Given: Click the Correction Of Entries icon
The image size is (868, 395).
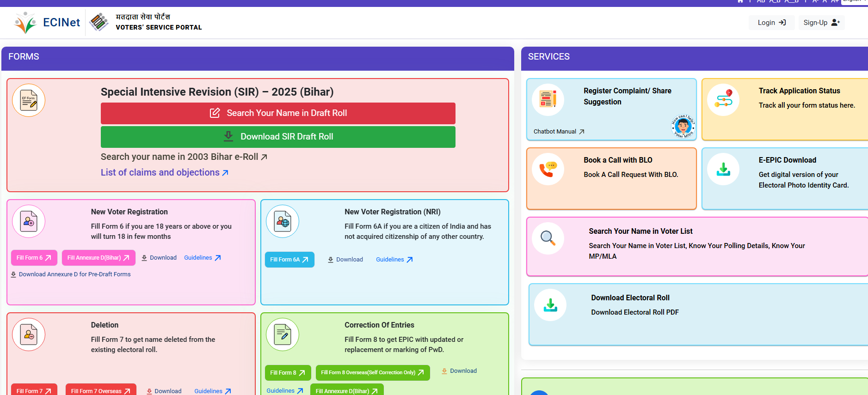Looking at the screenshot, I should 283,334.
